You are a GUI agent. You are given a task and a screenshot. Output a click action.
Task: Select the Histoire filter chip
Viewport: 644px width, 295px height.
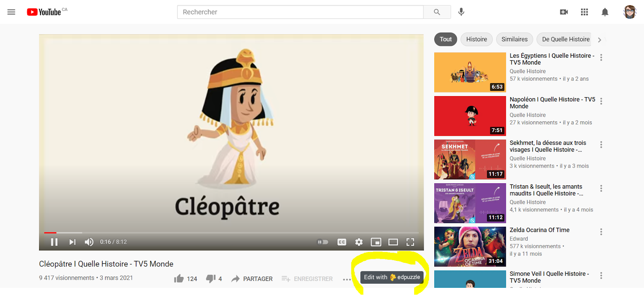477,39
